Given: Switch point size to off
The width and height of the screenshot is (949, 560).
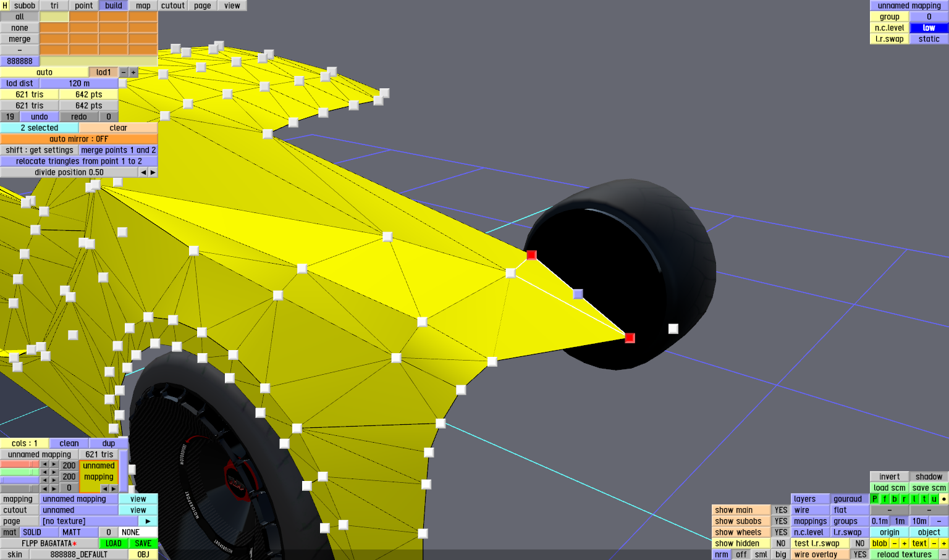Looking at the screenshot, I should [741, 554].
